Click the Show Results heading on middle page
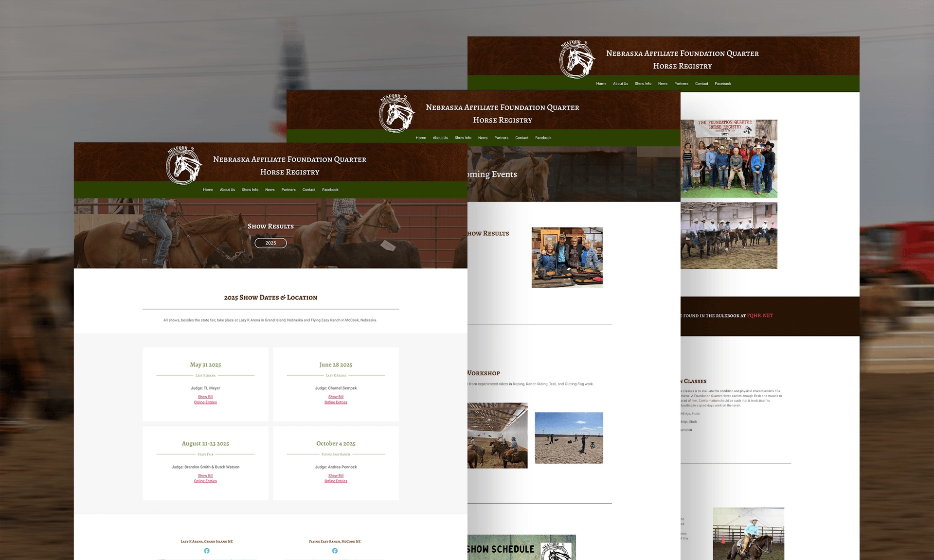934x560 pixels. pyautogui.click(x=488, y=233)
